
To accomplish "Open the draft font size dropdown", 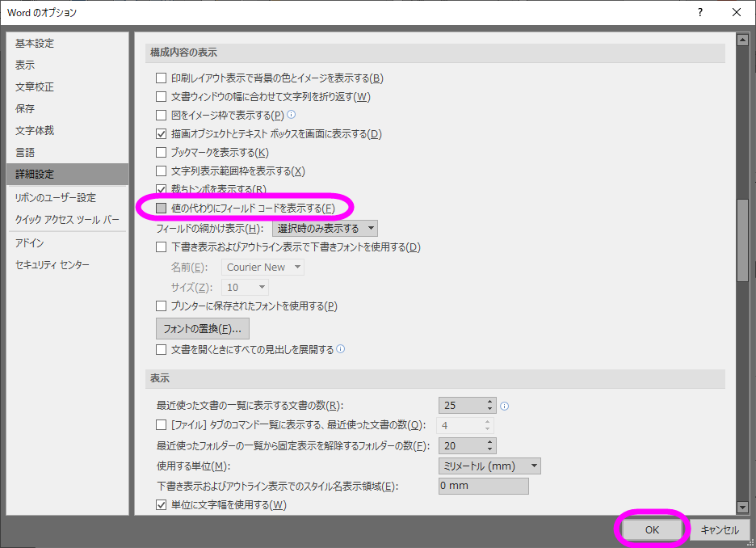I will (x=245, y=288).
